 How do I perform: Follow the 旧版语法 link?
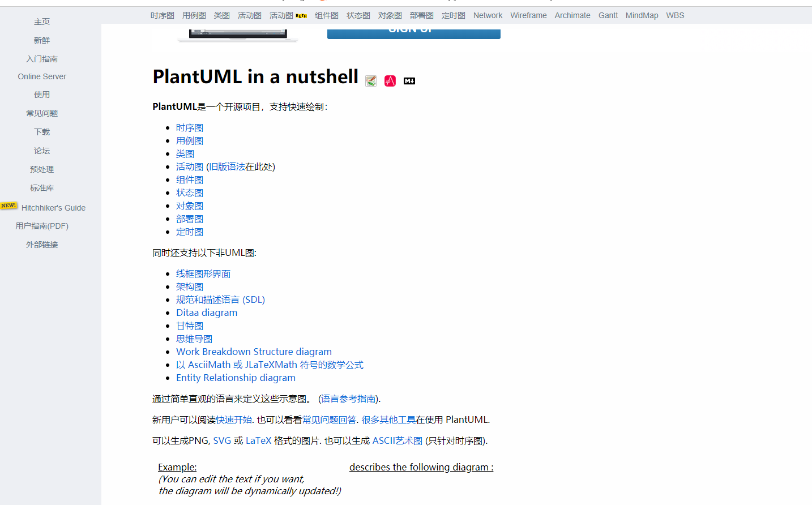point(227,167)
